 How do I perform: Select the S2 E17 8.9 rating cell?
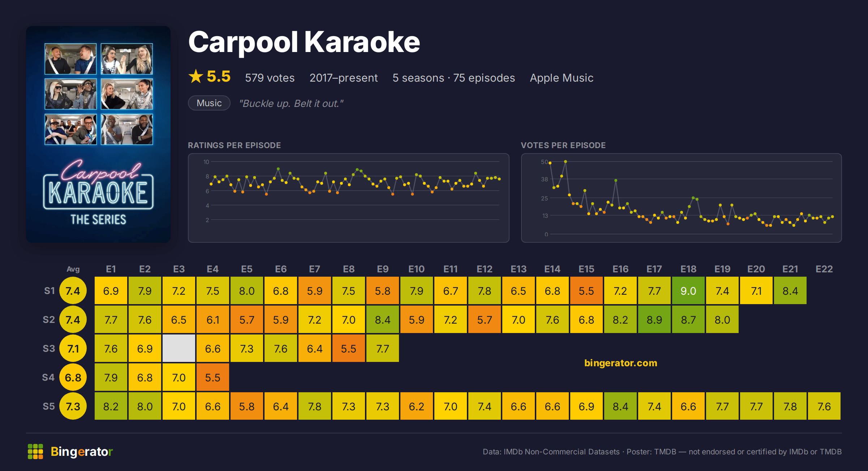[x=654, y=320]
